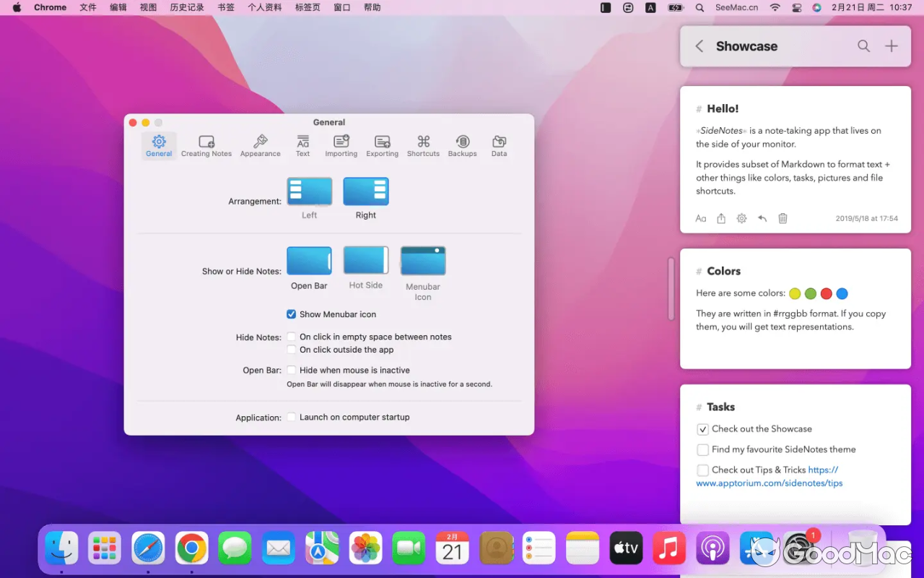The height and width of the screenshot is (578, 924).
Task: Open the Appearance preferences tab
Action: point(260,144)
